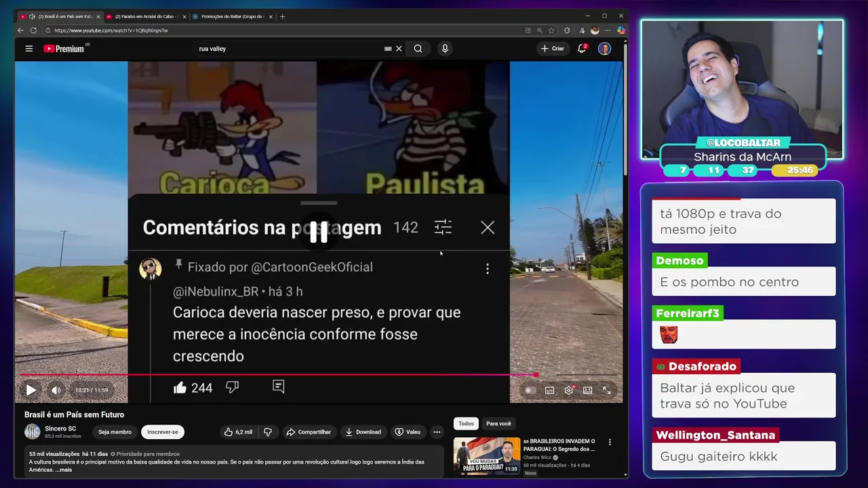The height and width of the screenshot is (488, 868).
Task: Toggle subtitles in the player
Action: point(549,390)
